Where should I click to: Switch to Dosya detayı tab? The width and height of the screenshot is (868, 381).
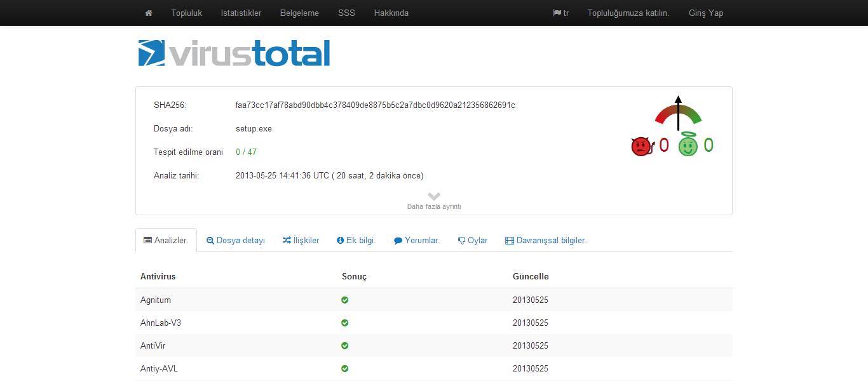pos(236,241)
